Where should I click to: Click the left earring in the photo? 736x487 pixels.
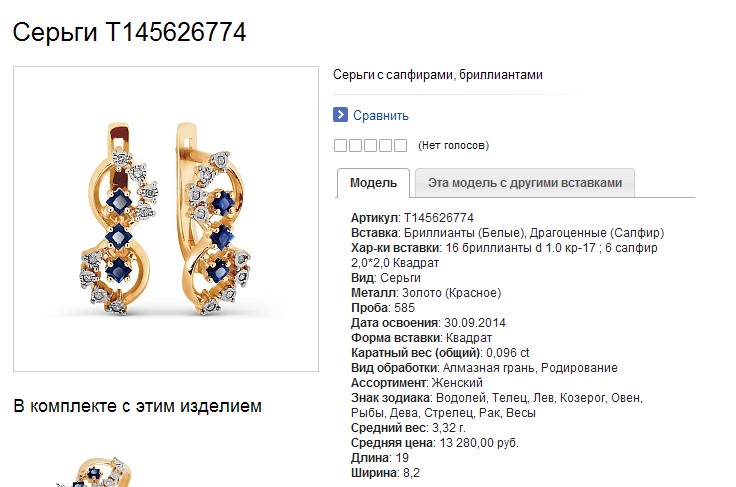(117, 219)
